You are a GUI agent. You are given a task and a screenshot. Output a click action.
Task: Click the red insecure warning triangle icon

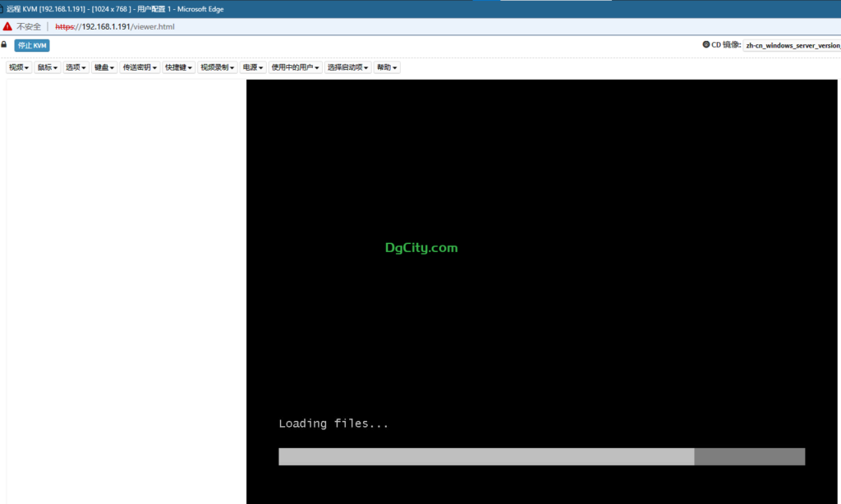[7, 26]
